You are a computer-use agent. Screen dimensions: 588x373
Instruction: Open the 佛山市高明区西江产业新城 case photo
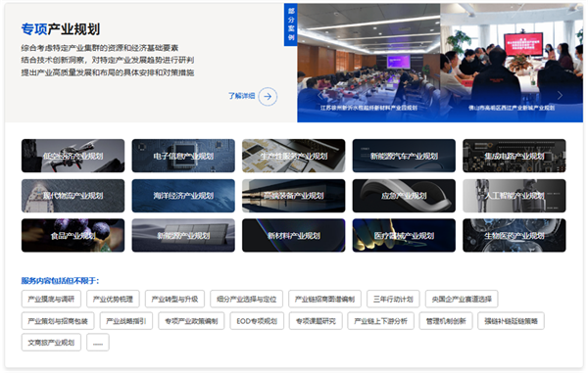(512, 63)
